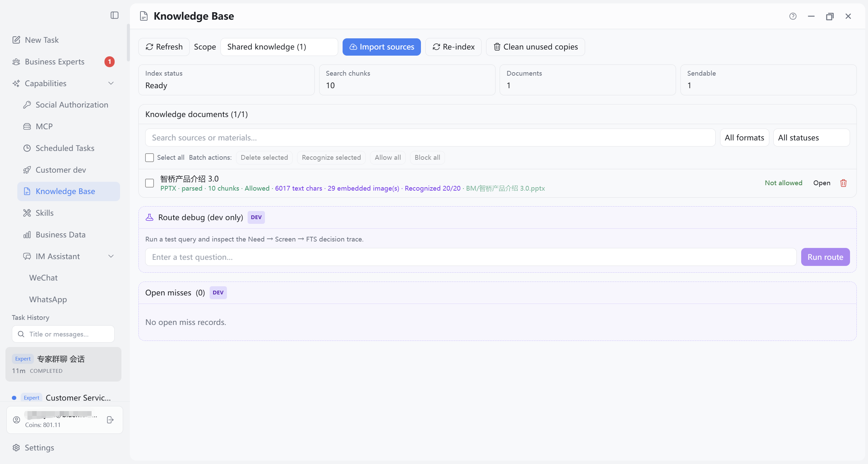The image size is (868, 464).
Task: Delete document via red trash icon
Action: (844, 183)
